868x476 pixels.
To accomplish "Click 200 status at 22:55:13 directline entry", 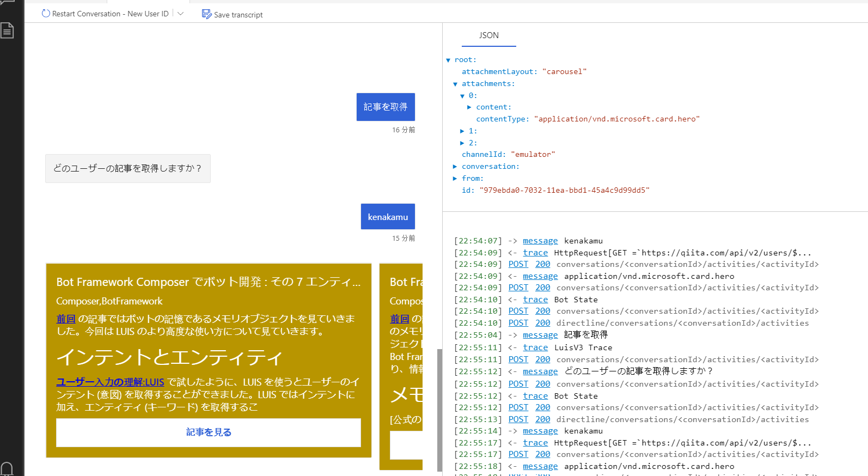I will click(543, 419).
